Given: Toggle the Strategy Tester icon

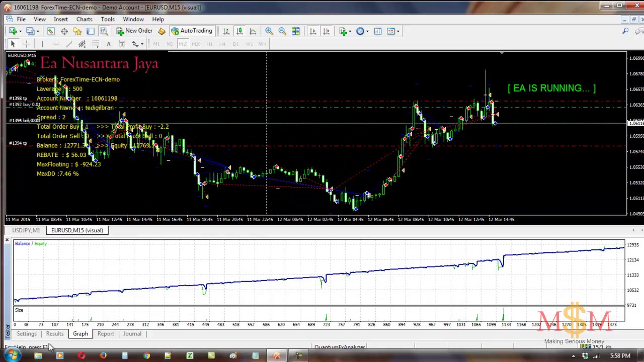Looking at the screenshot, I should pos(104,31).
